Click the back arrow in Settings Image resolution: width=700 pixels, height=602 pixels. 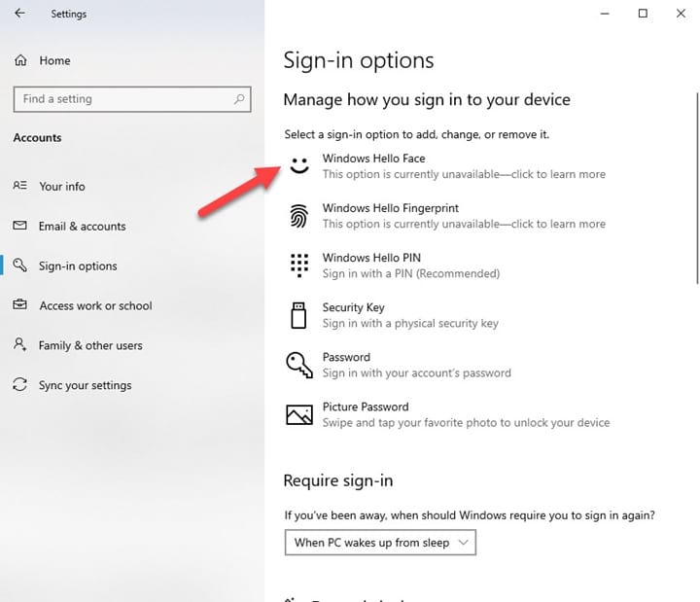(19, 14)
